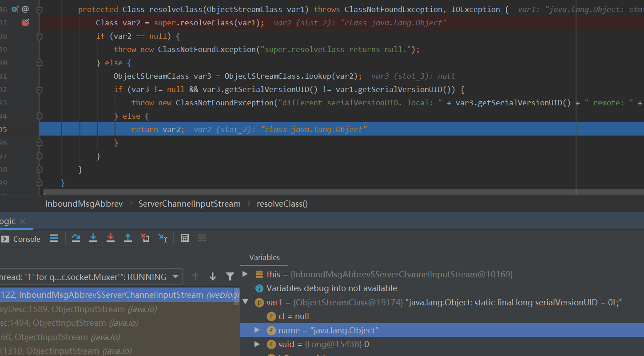Click the stacked-bars icon next to 'this' variable
This screenshot has width=644, height=356.
(x=259, y=274)
